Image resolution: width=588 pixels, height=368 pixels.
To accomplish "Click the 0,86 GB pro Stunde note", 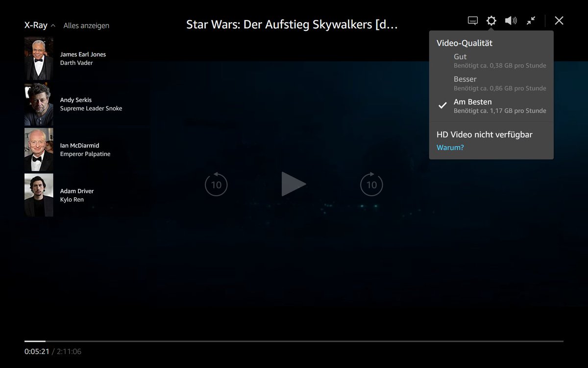I will pyautogui.click(x=500, y=88).
